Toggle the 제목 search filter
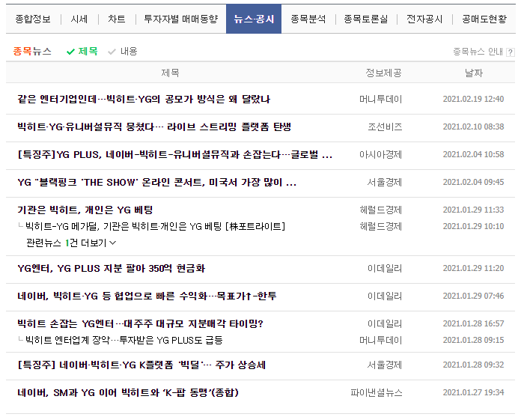Image resolution: width=524 pixels, height=420 pixels. (82, 52)
